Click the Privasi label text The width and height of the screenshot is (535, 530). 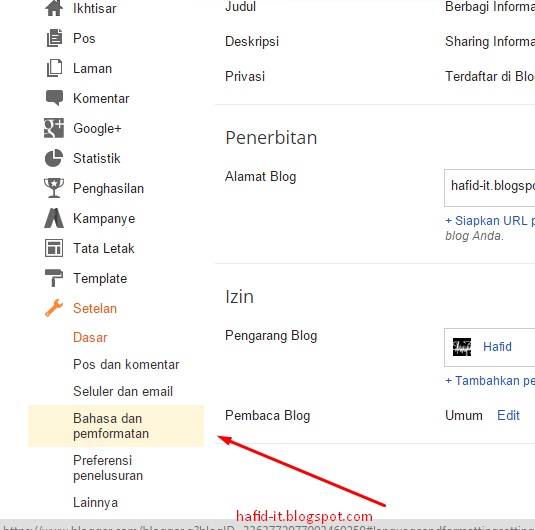245,76
